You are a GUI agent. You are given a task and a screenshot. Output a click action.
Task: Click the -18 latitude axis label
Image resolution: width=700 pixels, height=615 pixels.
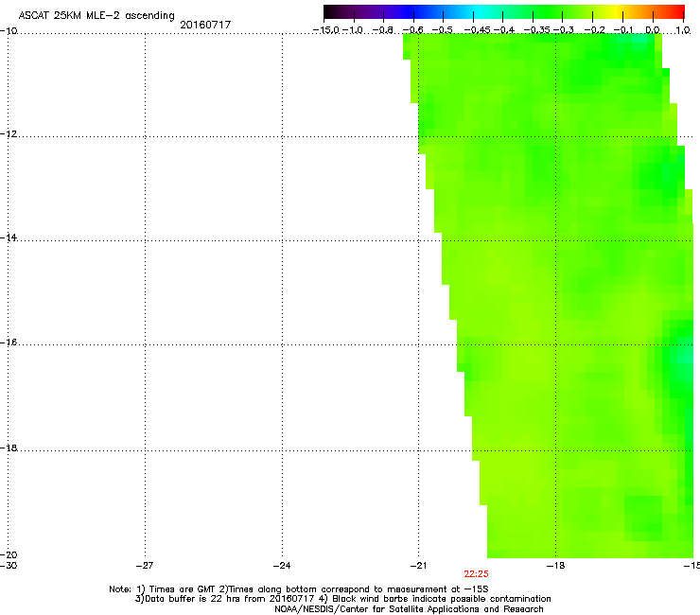coord(9,448)
